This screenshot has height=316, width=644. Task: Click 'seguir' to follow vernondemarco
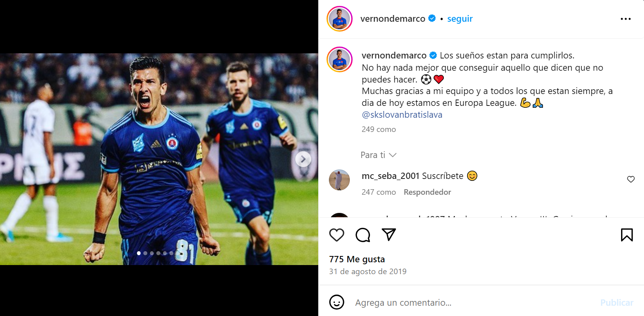[460, 19]
